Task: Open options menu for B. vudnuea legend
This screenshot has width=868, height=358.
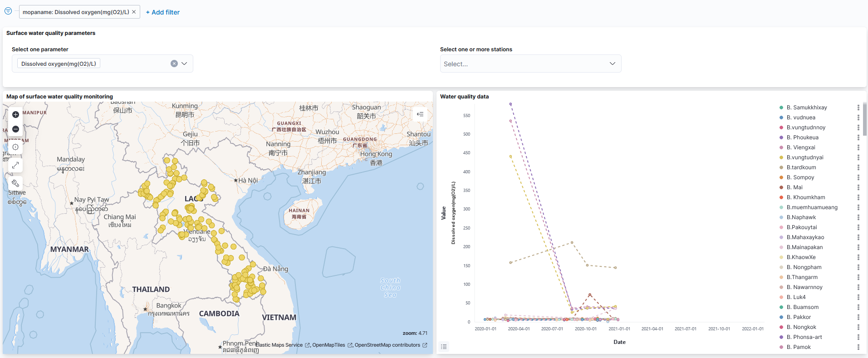Action: [x=858, y=118]
